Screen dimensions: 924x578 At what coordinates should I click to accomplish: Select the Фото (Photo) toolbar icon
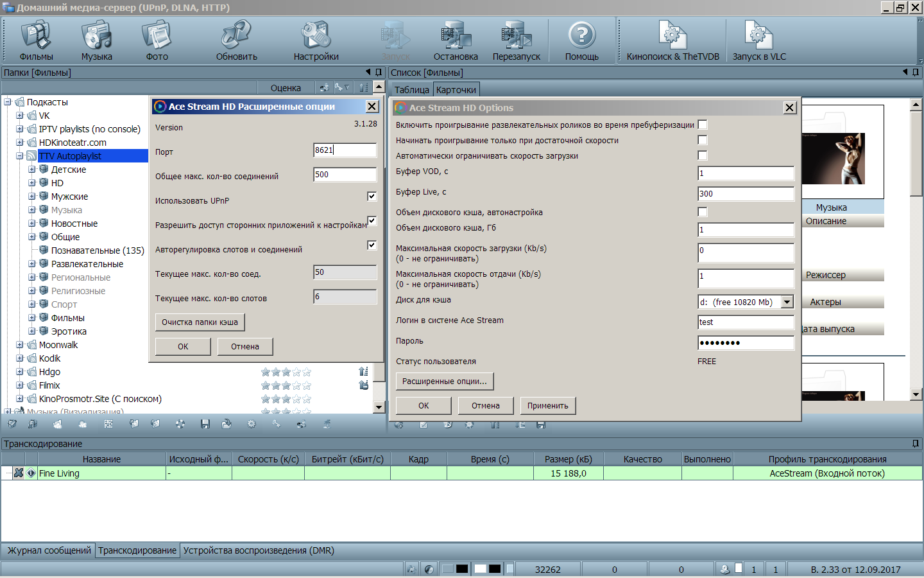tap(157, 40)
